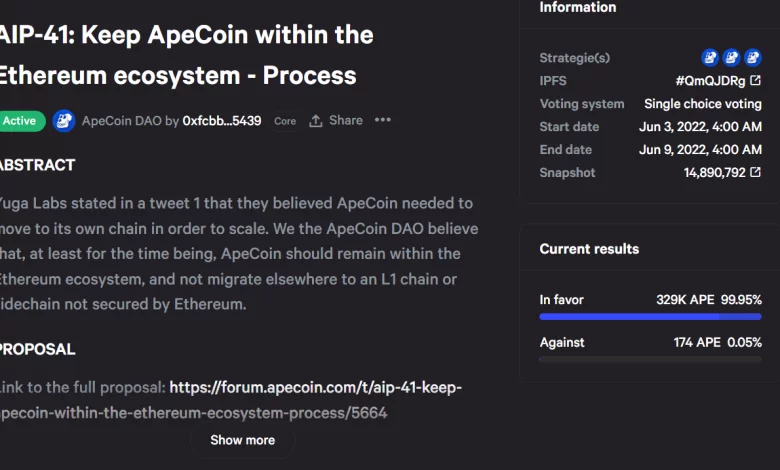Screen dimensions: 780x470
Task: Click the Share text label
Action: tap(346, 120)
